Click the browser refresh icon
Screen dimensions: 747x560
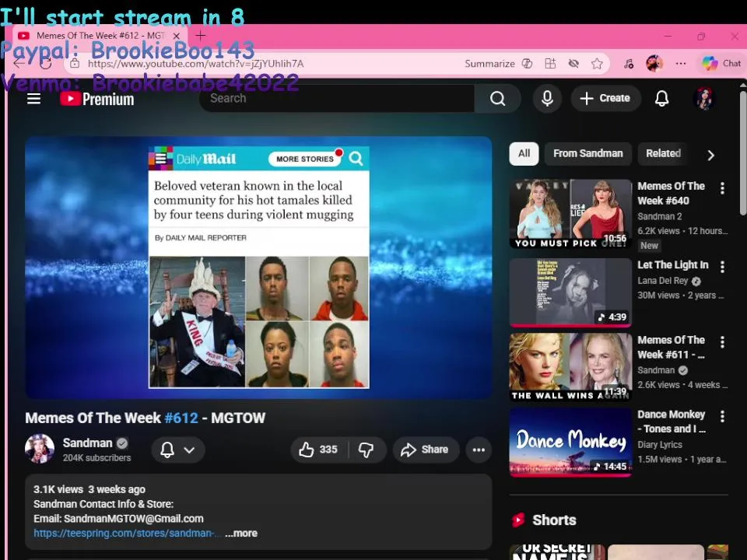(x=46, y=63)
